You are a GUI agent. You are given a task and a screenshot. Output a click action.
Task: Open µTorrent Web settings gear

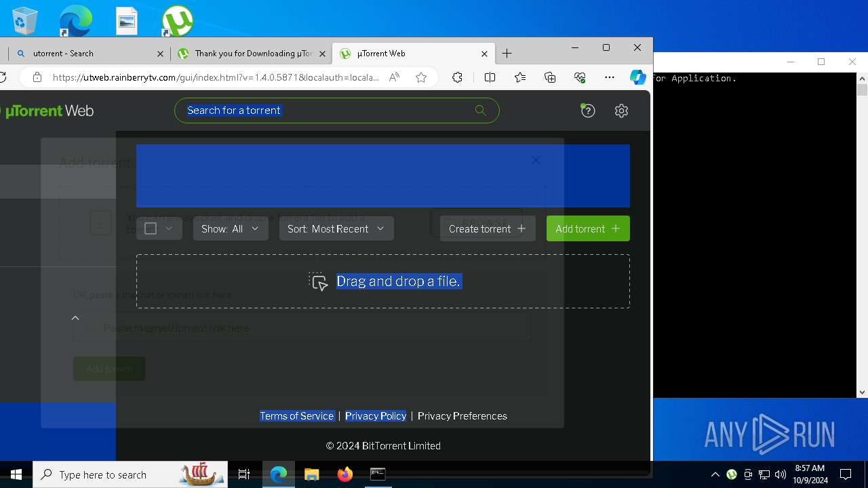coord(621,110)
